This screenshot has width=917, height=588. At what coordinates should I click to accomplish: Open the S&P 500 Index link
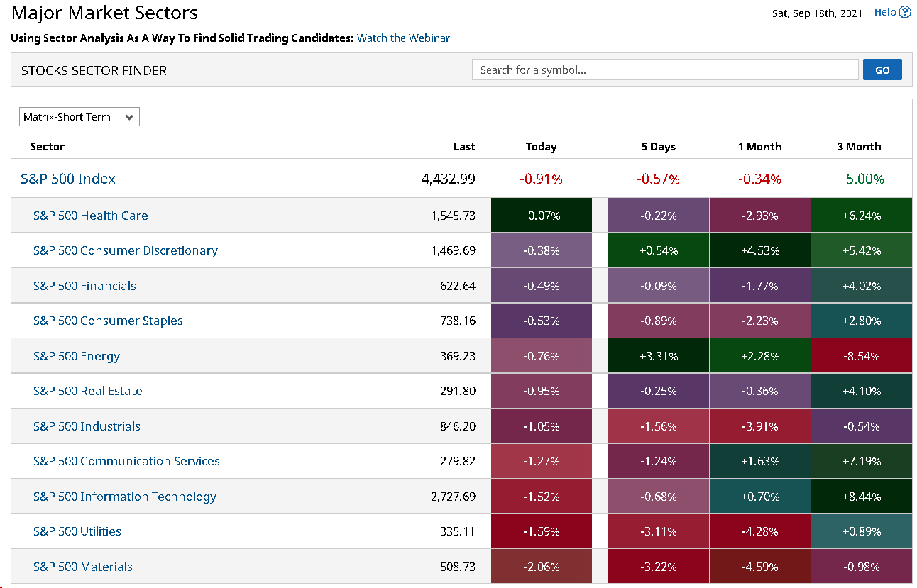pyautogui.click(x=68, y=179)
